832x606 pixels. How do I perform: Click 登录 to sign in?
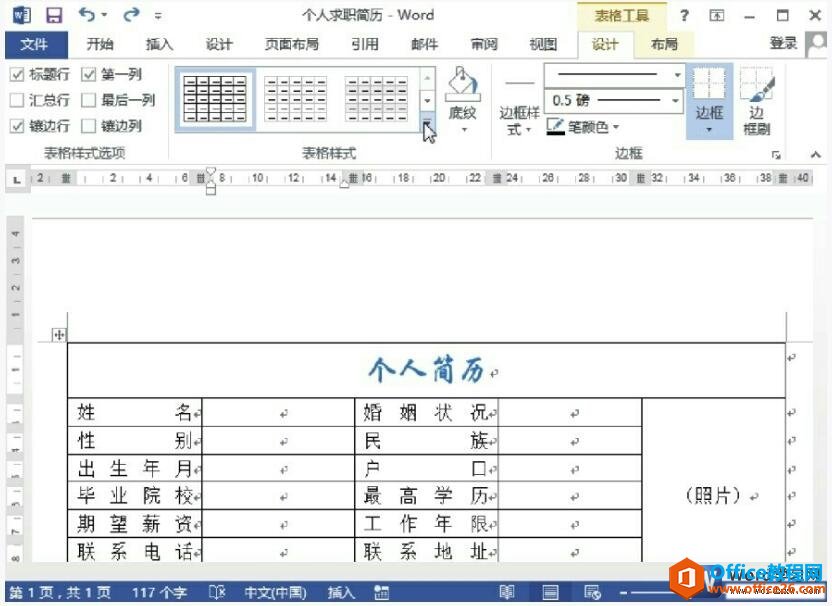click(783, 43)
